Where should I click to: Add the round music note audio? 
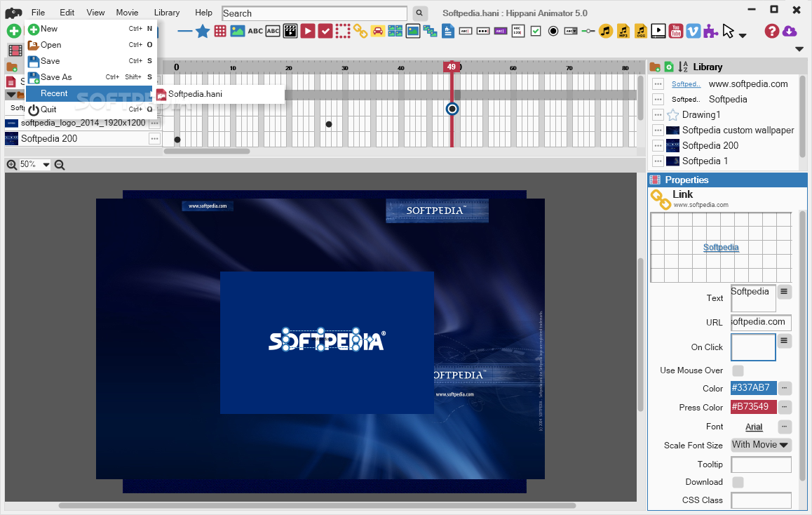click(605, 31)
